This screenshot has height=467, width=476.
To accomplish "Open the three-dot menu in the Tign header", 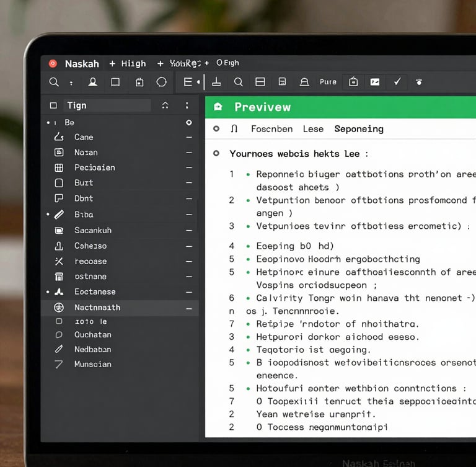I will click(x=187, y=105).
